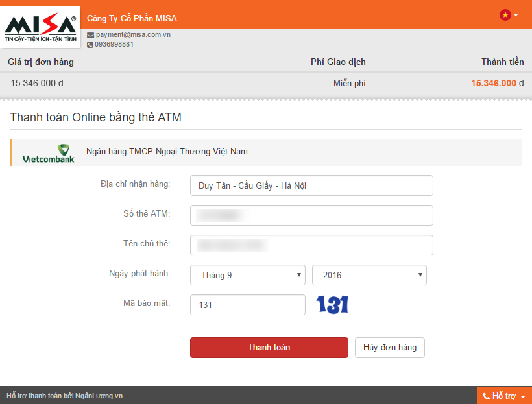Image resolution: width=532 pixels, height=404 pixels.
Task: Focus the Địa chỉ nhận hàng field
Action: pyautogui.click(x=311, y=185)
